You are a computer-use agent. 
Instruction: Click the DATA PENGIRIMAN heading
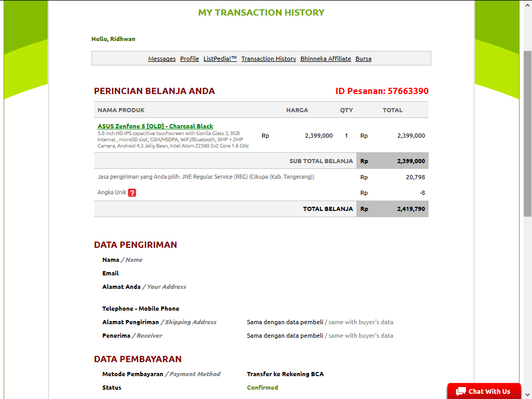tap(136, 245)
